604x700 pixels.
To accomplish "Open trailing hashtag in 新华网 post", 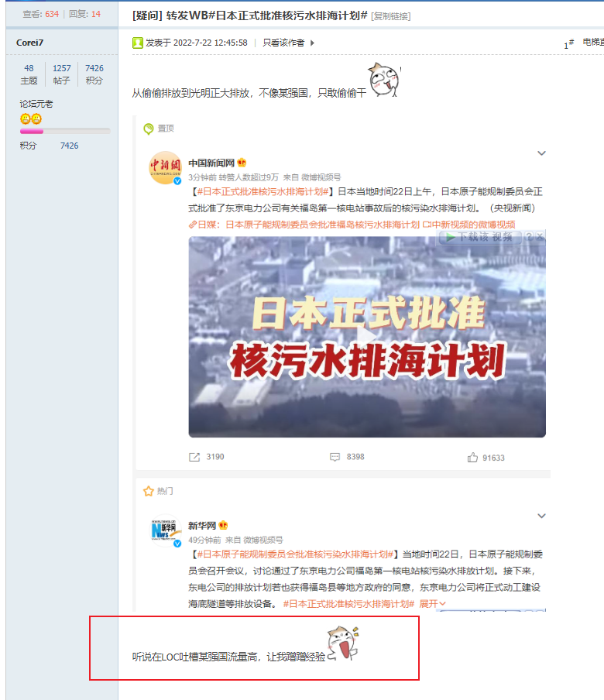I will [348, 604].
